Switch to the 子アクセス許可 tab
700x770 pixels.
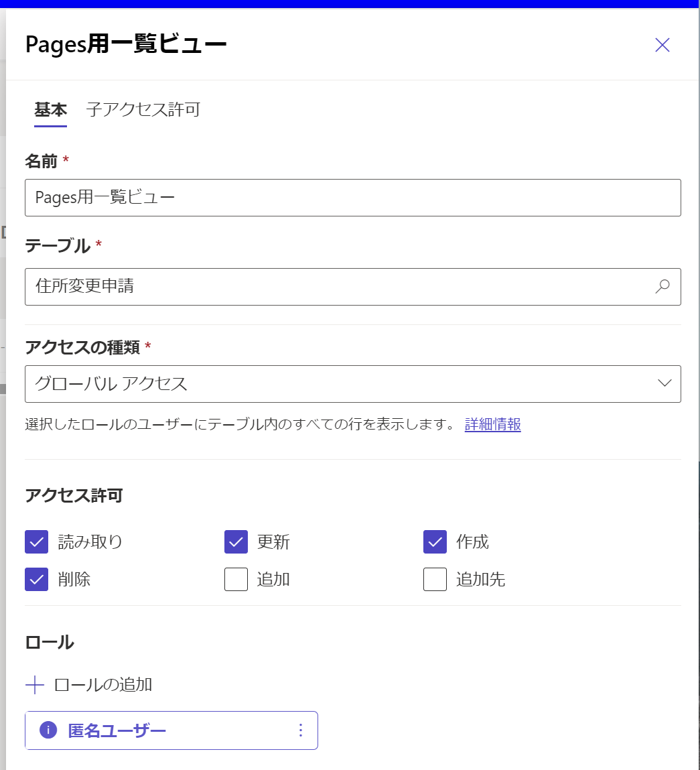[x=143, y=109]
